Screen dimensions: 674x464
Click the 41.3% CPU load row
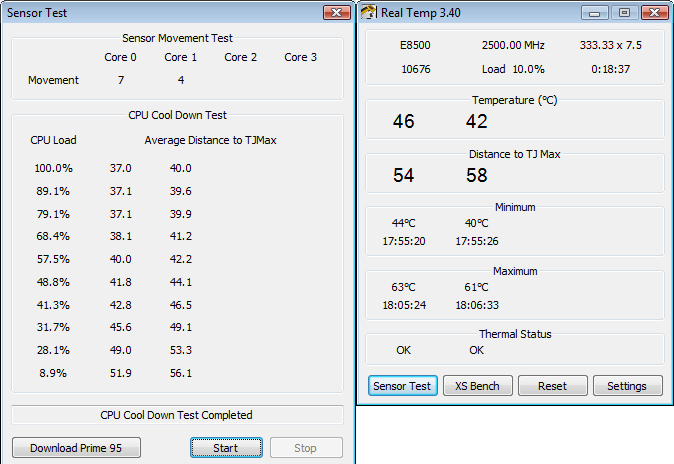(114, 305)
